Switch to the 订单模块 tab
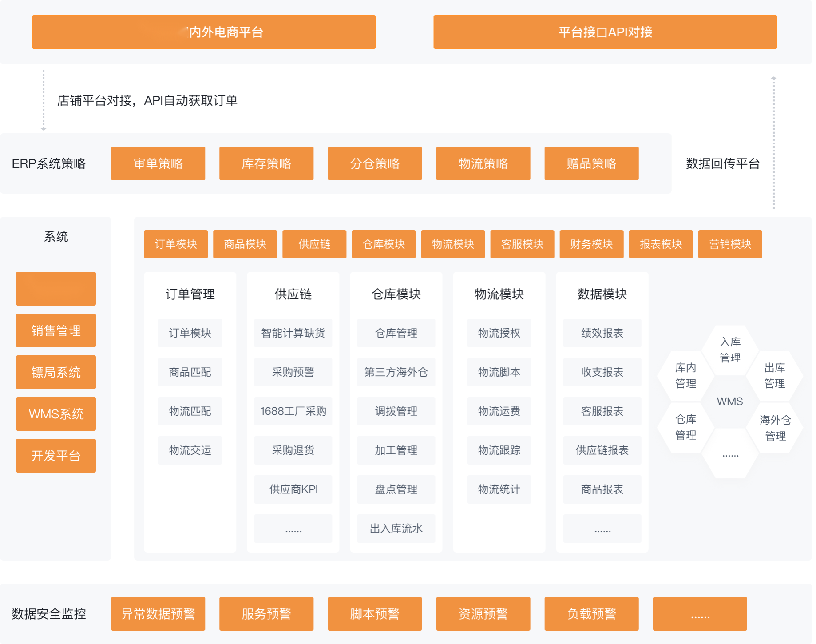This screenshot has height=644, width=816. (x=176, y=244)
